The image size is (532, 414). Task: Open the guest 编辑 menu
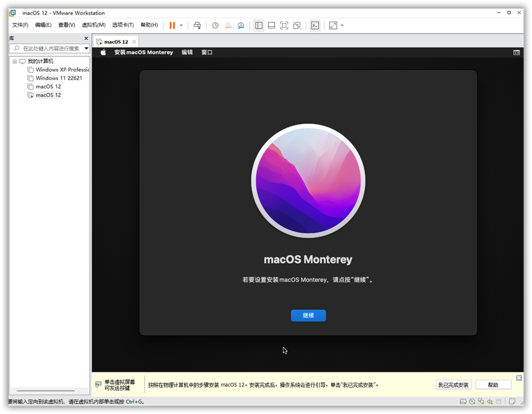click(x=187, y=52)
